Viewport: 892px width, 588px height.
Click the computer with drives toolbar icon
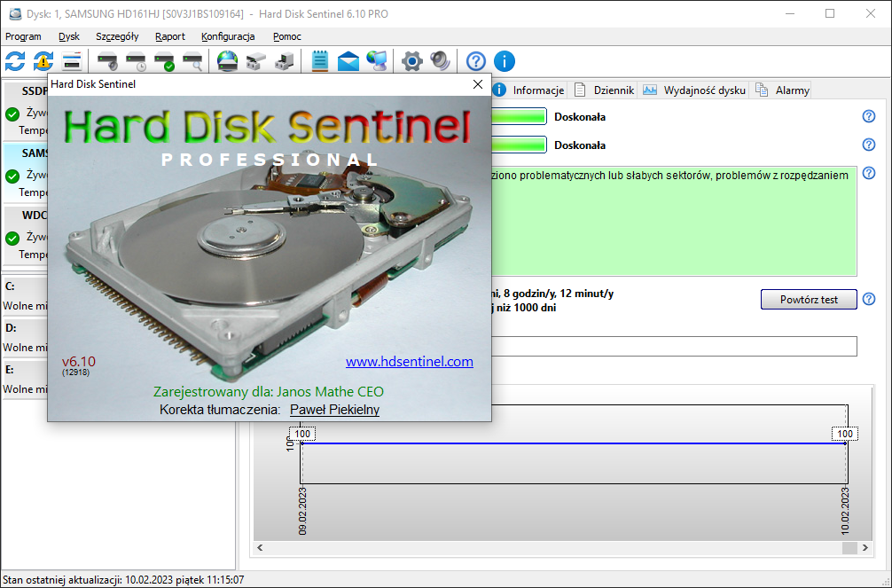pos(284,61)
